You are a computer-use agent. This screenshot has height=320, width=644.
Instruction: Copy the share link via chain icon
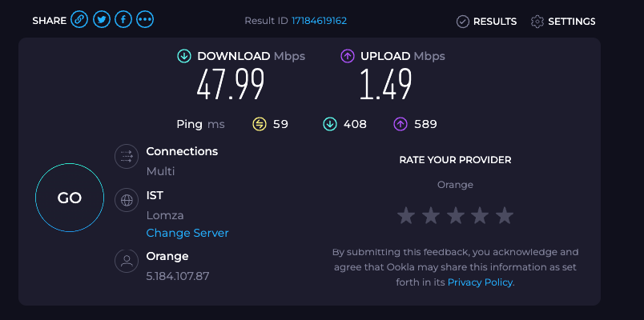pyautogui.click(x=79, y=19)
